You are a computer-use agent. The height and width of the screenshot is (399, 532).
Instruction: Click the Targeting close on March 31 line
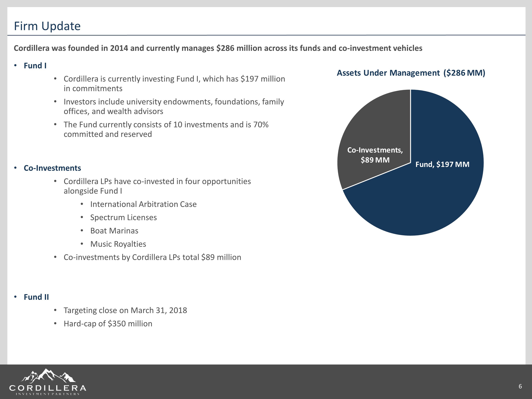coord(125,310)
